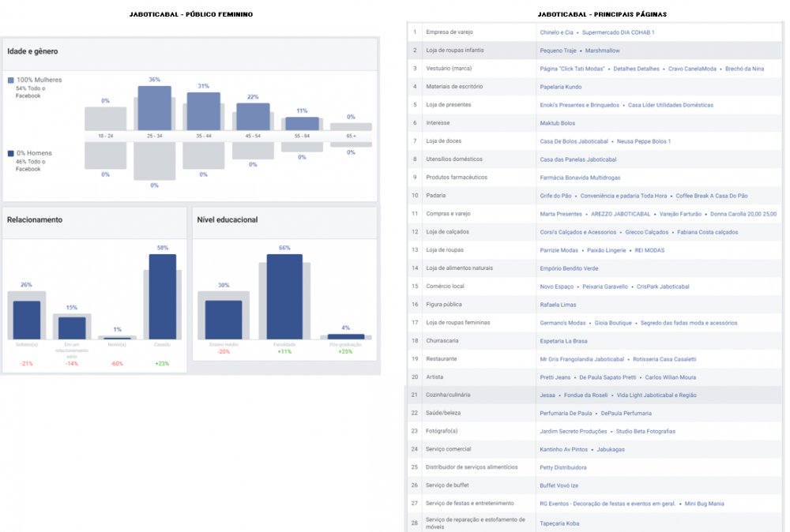Screen dimensions: 790x532
Task: Click the 0% Homens legend color square
Action: (10, 153)
